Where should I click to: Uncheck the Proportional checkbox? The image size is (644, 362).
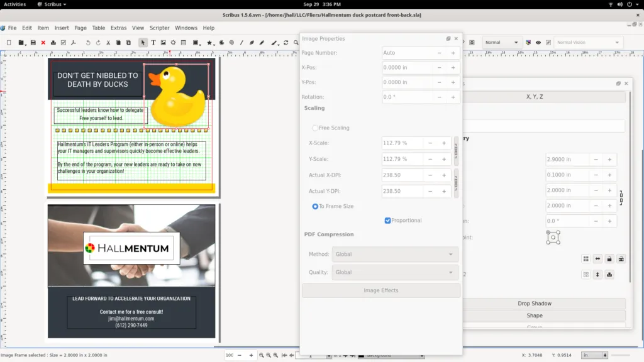click(x=388, y=221)
